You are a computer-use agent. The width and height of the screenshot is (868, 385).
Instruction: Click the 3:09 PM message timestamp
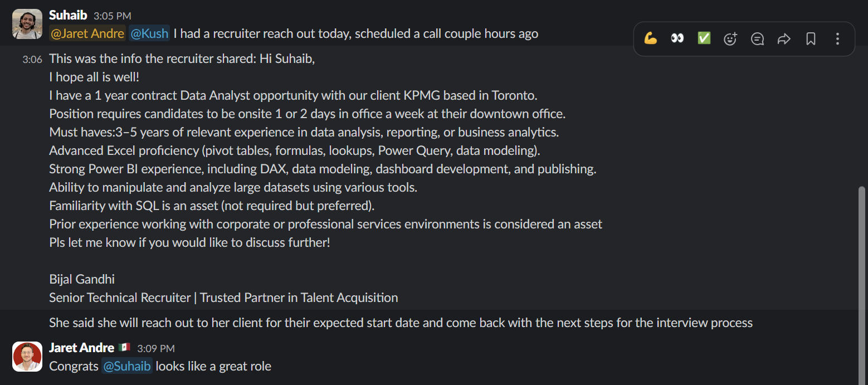pos(156,348)
